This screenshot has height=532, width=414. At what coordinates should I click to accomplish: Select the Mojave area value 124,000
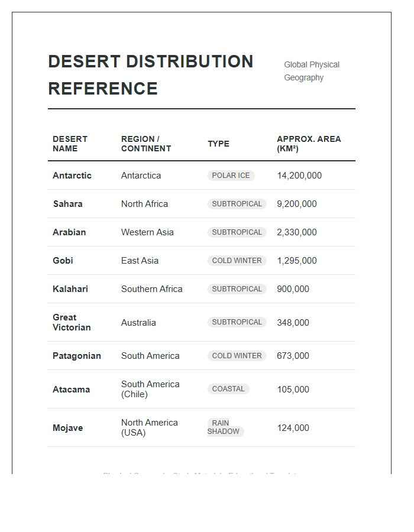pyautogui.click(x=293, y=428)
